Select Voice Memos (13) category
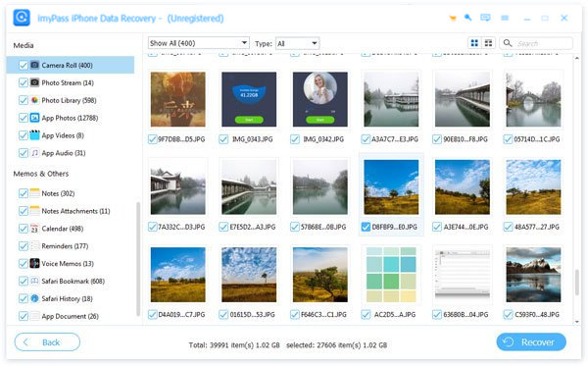 68,264
